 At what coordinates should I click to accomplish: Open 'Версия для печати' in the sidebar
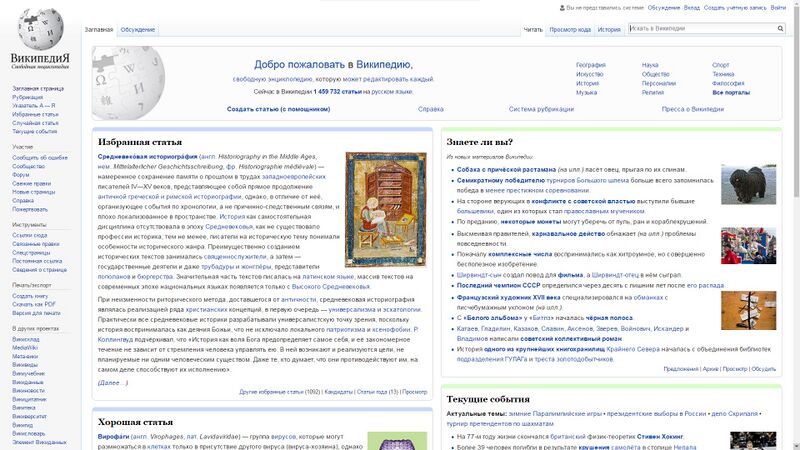(x=36, y=313)
